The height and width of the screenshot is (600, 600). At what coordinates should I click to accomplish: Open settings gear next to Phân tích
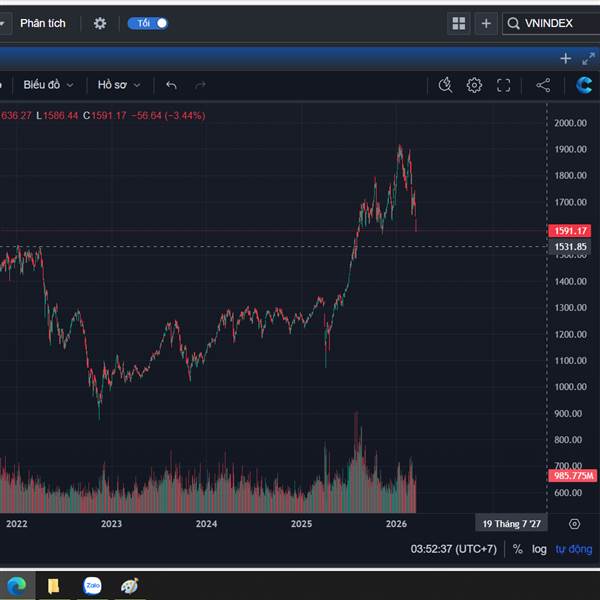click(x=100, y=23)
